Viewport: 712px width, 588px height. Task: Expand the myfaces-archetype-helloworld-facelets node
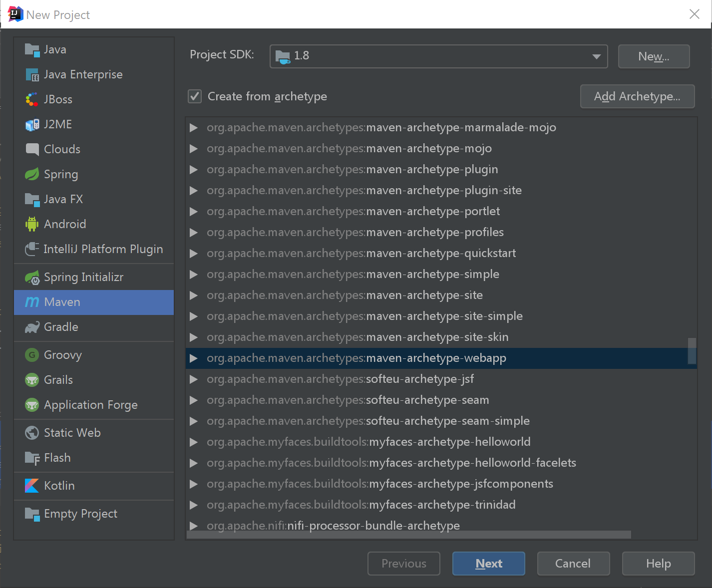pos(194,463)
